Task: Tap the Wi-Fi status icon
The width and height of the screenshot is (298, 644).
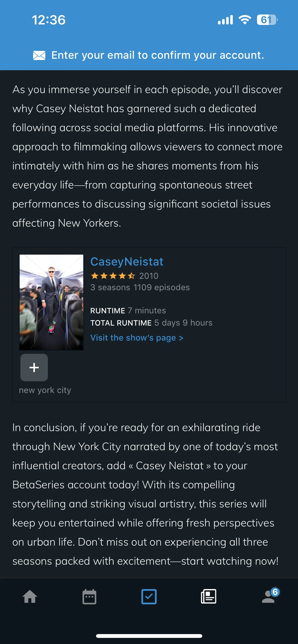Action: [245, 20]
